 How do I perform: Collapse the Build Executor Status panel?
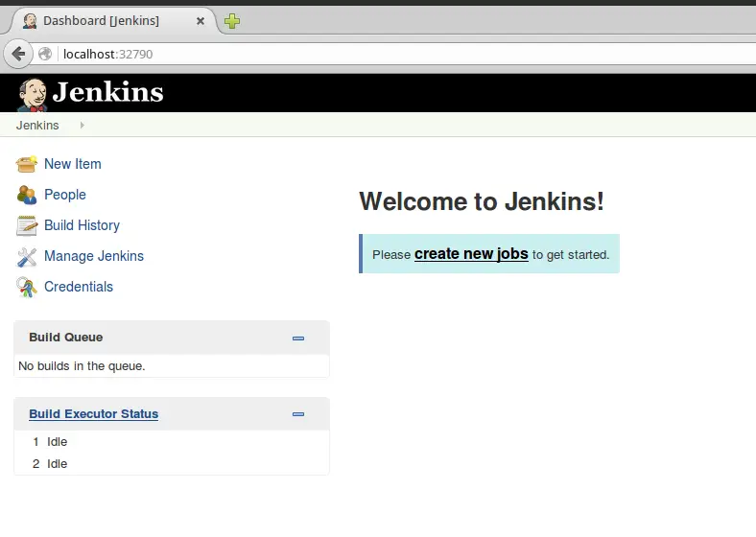298,414
